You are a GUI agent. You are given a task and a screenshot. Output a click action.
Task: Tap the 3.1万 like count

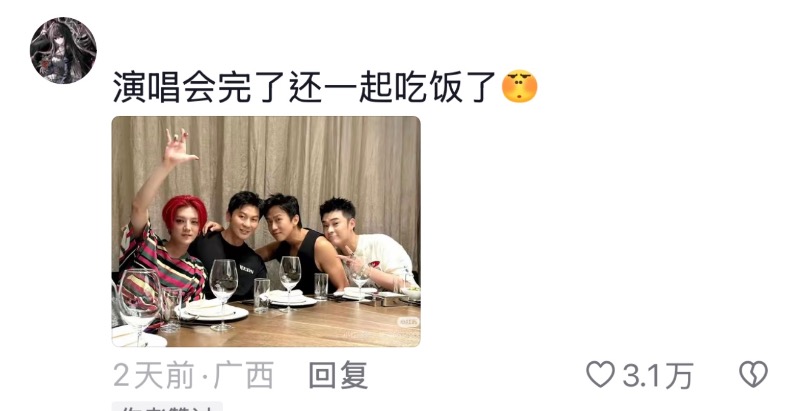[x=658, y=375]
